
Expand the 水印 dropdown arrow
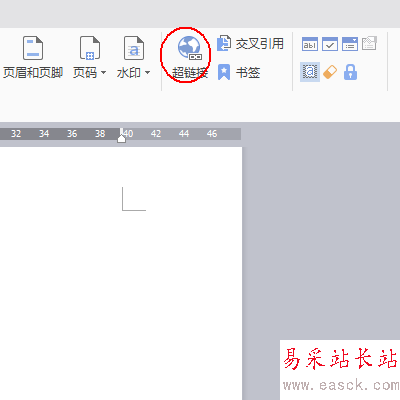pos(147,72)
